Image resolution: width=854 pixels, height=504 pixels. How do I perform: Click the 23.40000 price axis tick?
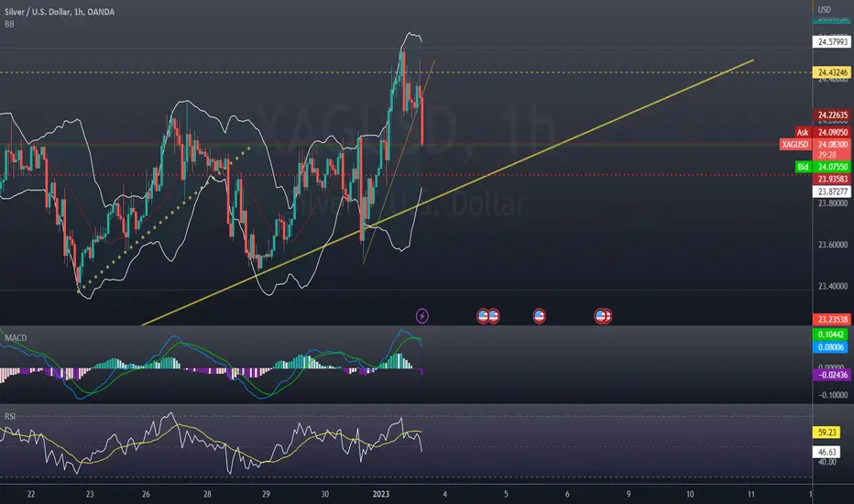832,286
